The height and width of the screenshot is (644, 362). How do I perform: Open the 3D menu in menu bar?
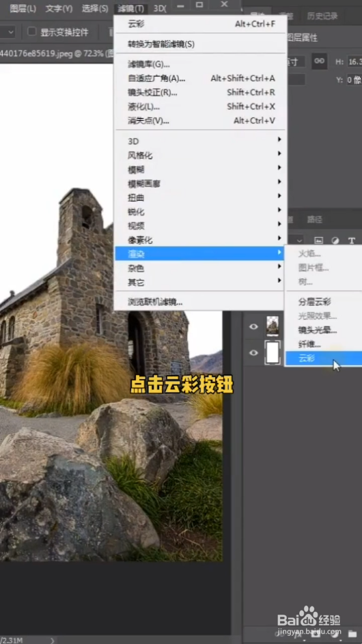[x=159, y=8]
